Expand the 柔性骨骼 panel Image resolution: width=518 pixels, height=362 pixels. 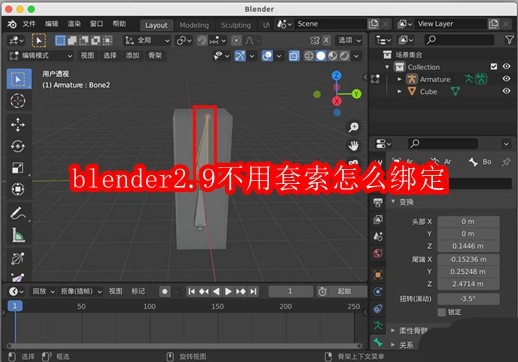pos(393,330)
